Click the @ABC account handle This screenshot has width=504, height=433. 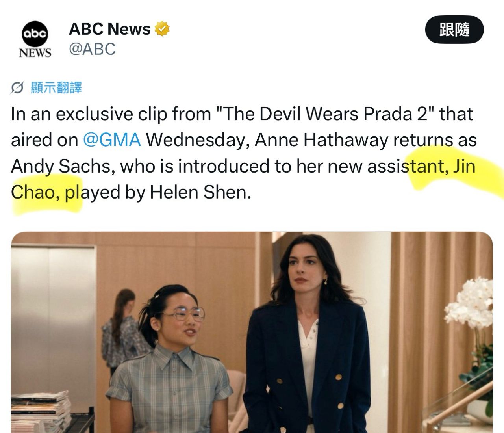coord(92,49)
